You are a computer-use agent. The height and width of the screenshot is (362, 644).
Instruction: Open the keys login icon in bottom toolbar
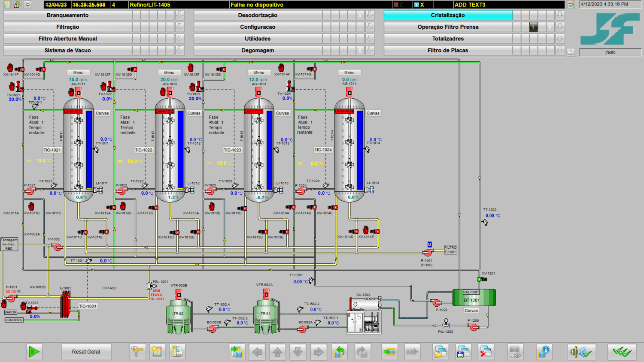pyautogui.click(x=137, y=352)
